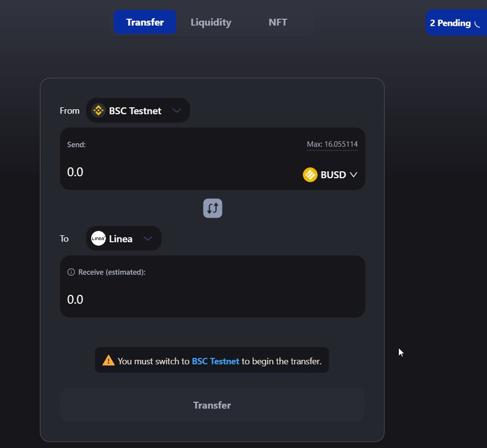
Task: Follow the BSC Testnet switch link
Action: [216, 361]
